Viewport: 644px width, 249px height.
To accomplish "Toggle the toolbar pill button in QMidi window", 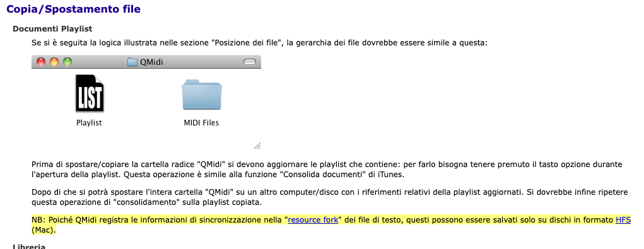I will pyautogui.click(x=250, y=62).
